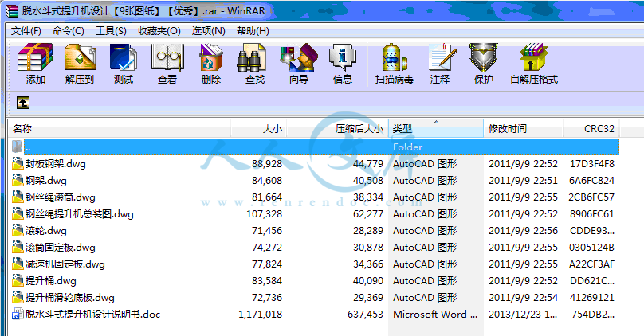Viewport: 644px width, 336px height.
Task: Open the 向导 (Wizard) tool
Action: tap(299, 57)
